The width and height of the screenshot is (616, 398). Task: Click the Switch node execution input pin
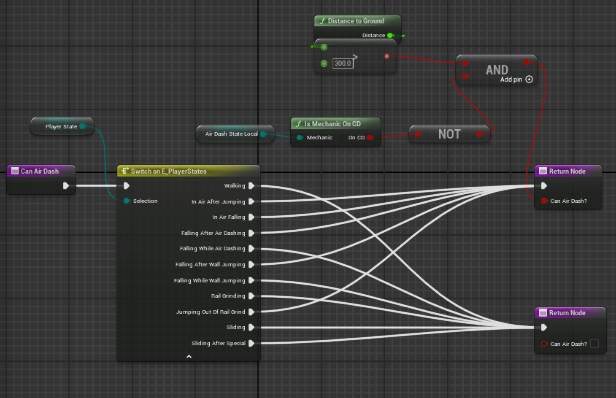click(126, 186)
